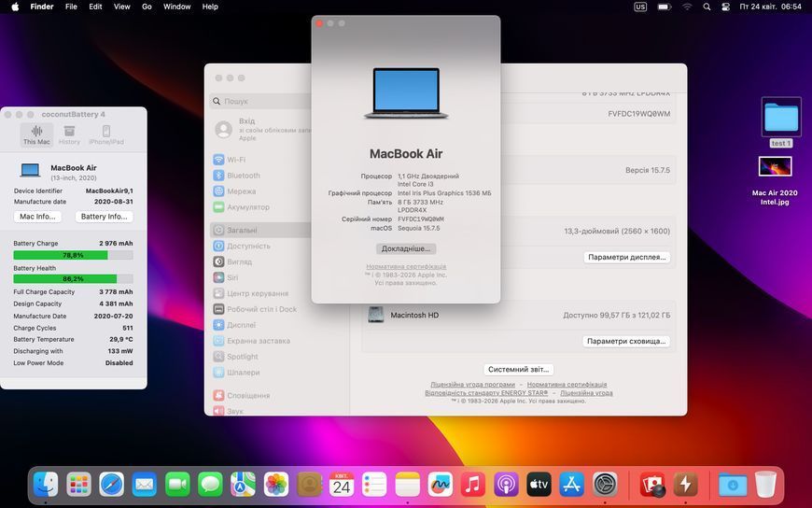The height and width of the screenshot is (508, 812).
Task: Click Battery Health 86,2% progress bar
Action: point(73,279)
